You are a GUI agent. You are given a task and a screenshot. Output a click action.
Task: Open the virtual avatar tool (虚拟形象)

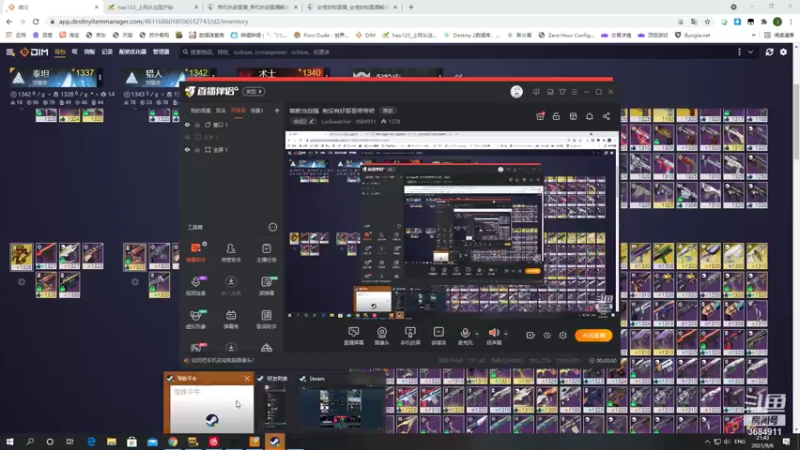coord(196,319)
